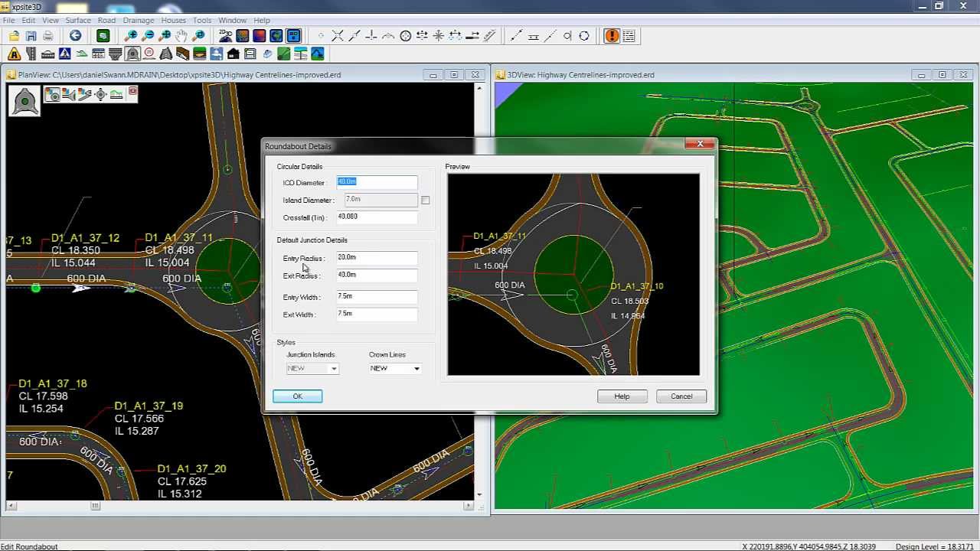Click the PlanView horizontal scrollbar thumb
This screenshot has width=980, height=551.
click(96, 506)
